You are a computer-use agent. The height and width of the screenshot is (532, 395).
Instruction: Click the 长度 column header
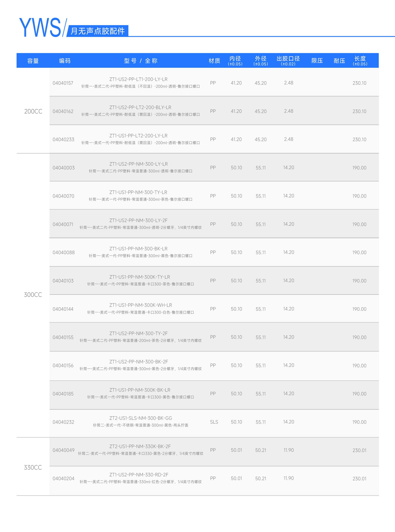[360, 61]
